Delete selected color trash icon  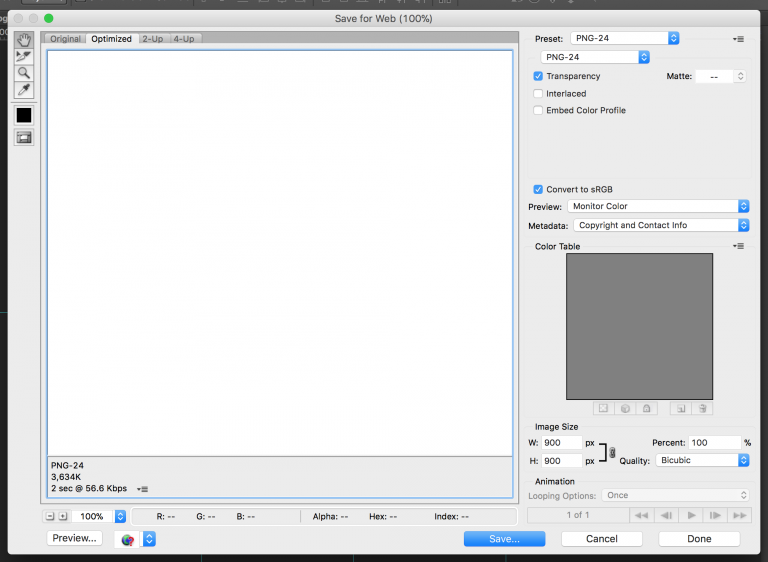pos(702,408)
